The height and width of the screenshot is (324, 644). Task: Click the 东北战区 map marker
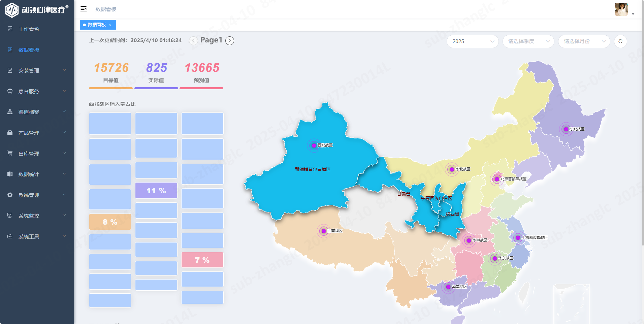[x=566, y=129]
